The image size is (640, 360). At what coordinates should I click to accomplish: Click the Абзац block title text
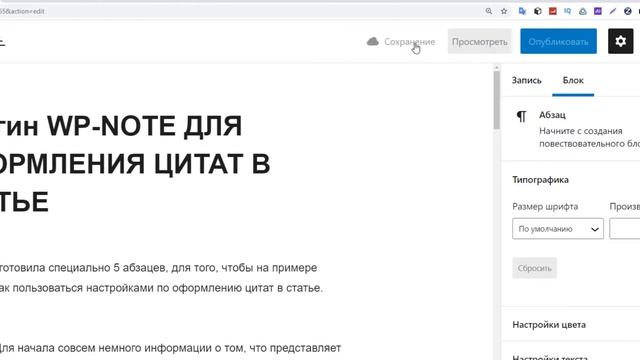[x=552, y=115]
